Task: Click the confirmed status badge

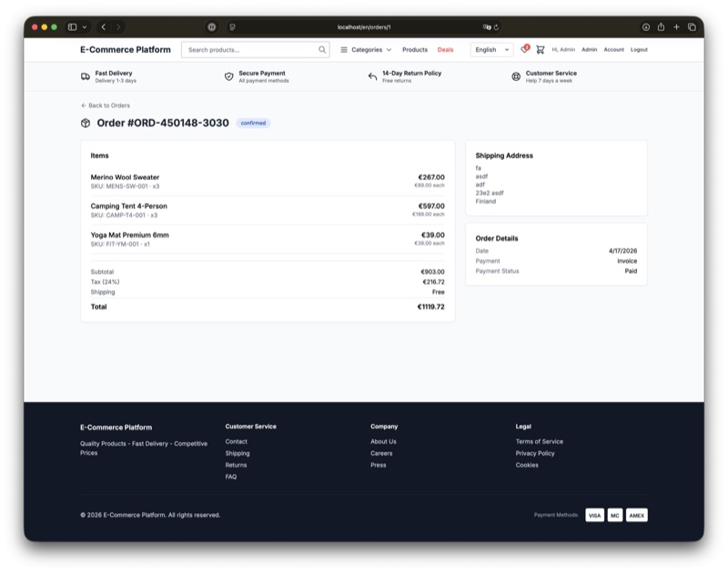Action: [x=253, y=123]
